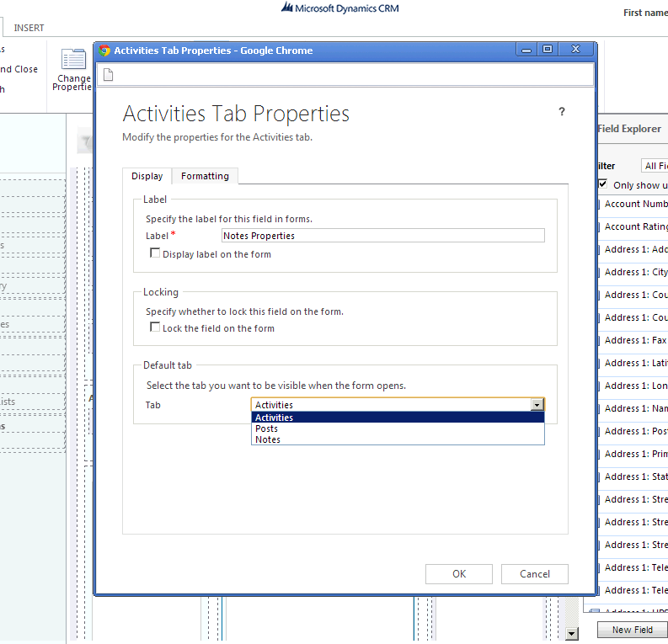This screenshot has height=644, width=668.
Task: Click the Label text input field
Action: click(x=382, y=236)
